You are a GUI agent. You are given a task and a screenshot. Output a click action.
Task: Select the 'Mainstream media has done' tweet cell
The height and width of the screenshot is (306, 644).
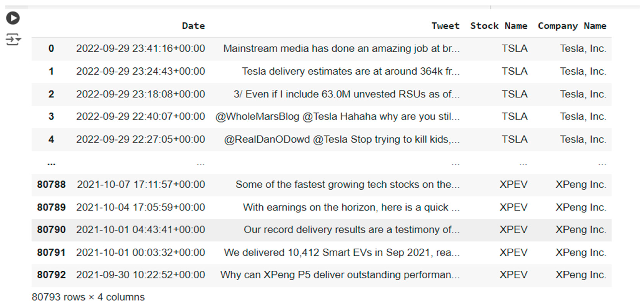coord(341,48)
